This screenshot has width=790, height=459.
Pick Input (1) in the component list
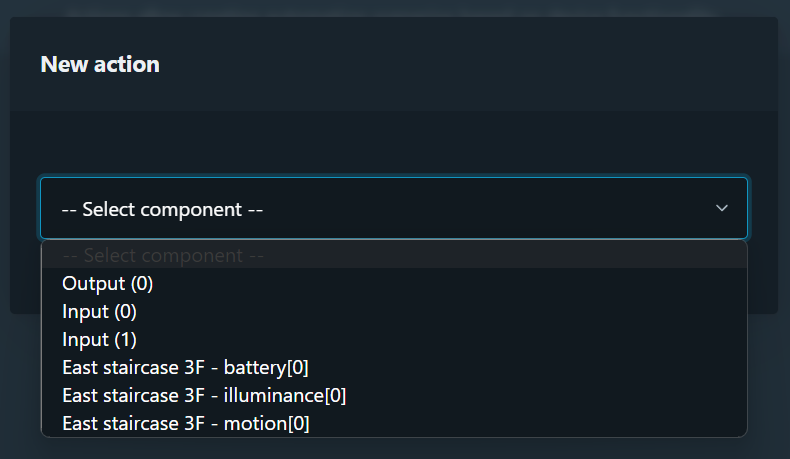click(x=100, y=339)
